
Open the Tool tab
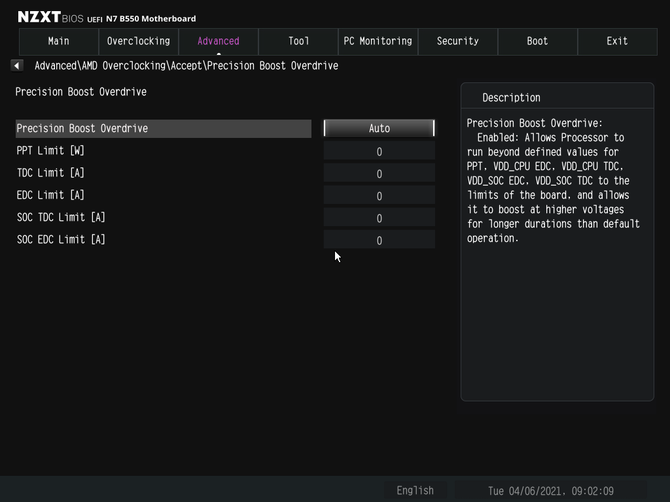298,41
